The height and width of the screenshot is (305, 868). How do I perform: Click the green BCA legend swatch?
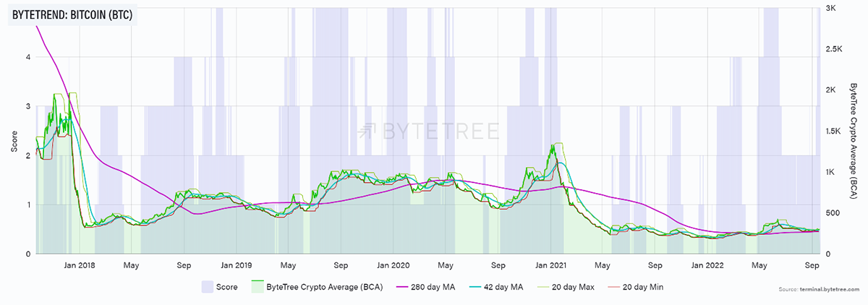pyautogui.click(x=256, y=287)
